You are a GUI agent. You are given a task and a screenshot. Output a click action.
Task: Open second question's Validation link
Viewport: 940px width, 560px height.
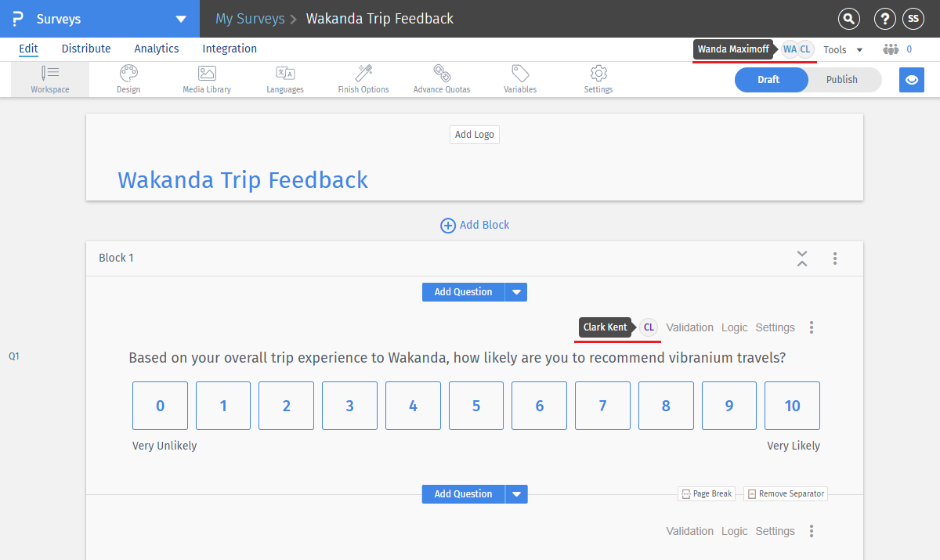[690, 531]
